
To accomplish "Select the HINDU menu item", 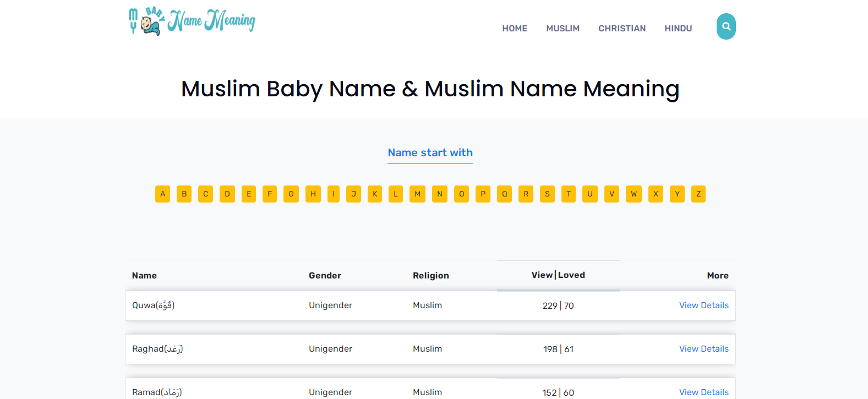I will (678, 29).
